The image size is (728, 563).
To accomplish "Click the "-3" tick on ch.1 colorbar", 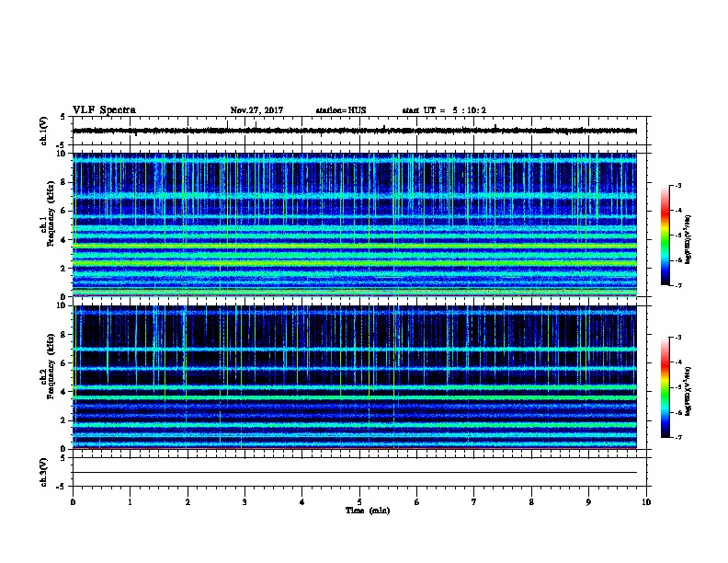I will point(678,186).
